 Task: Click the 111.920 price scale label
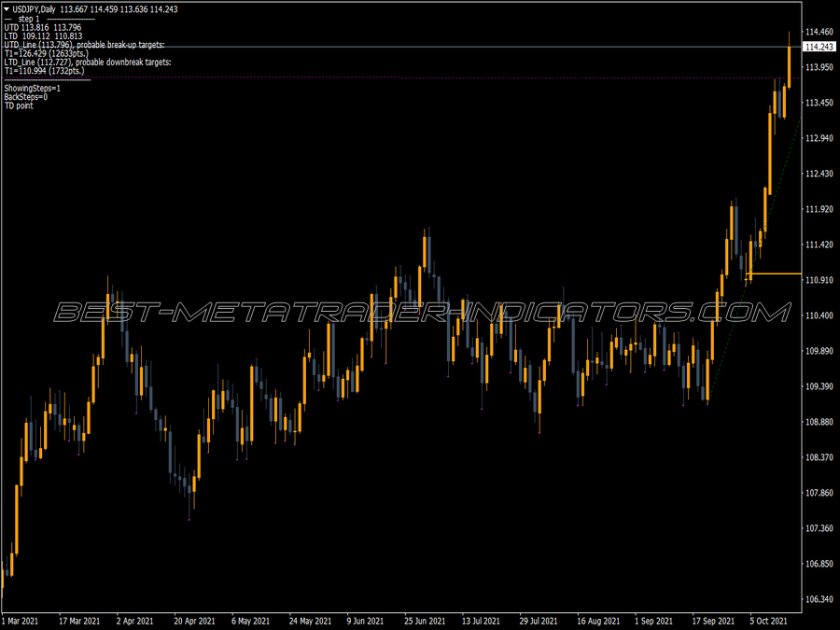coord(819,209)
